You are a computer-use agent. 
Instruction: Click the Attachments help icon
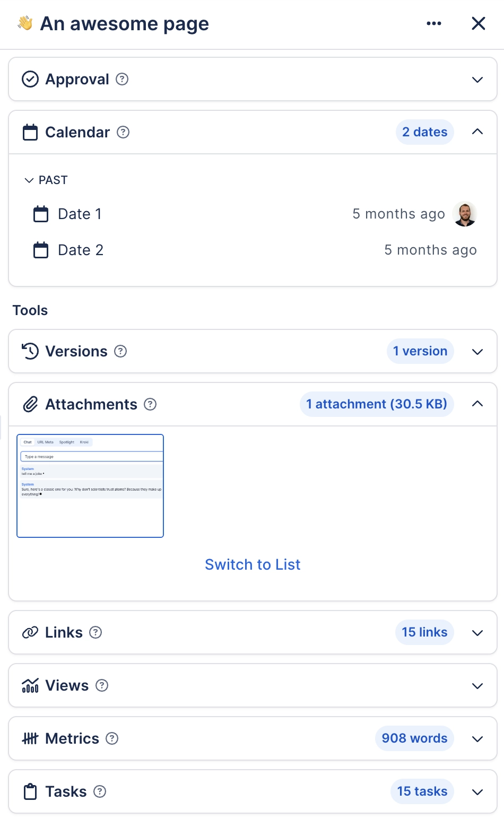pos(150,404)
